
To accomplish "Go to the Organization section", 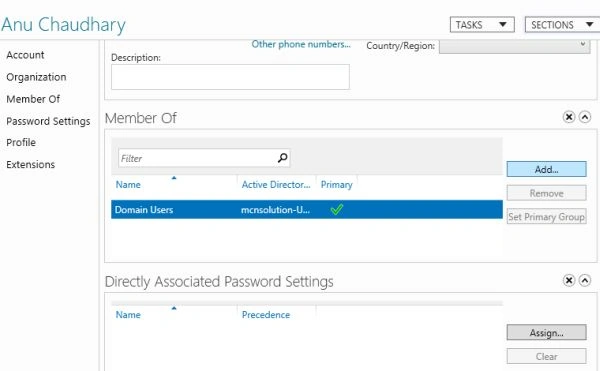I will pos(36,77).
